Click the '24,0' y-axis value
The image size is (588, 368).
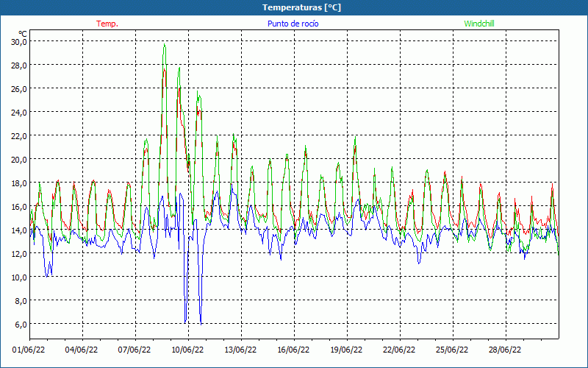[19, 113]
